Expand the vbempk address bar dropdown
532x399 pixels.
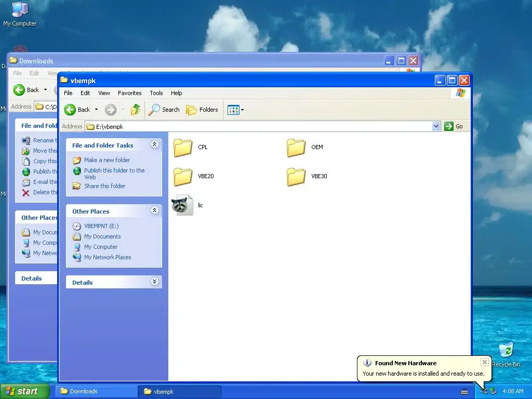[436, 127]
